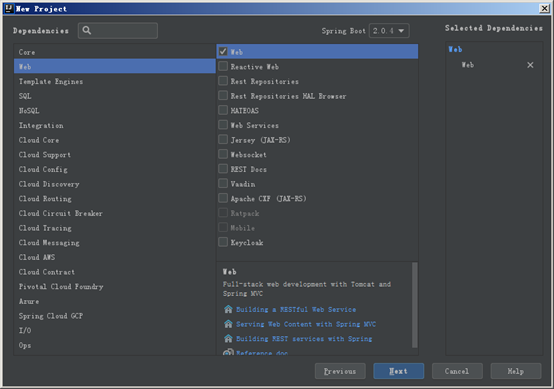Open the SQL category
Screen dimensions: 554x389
coord(115,96)
